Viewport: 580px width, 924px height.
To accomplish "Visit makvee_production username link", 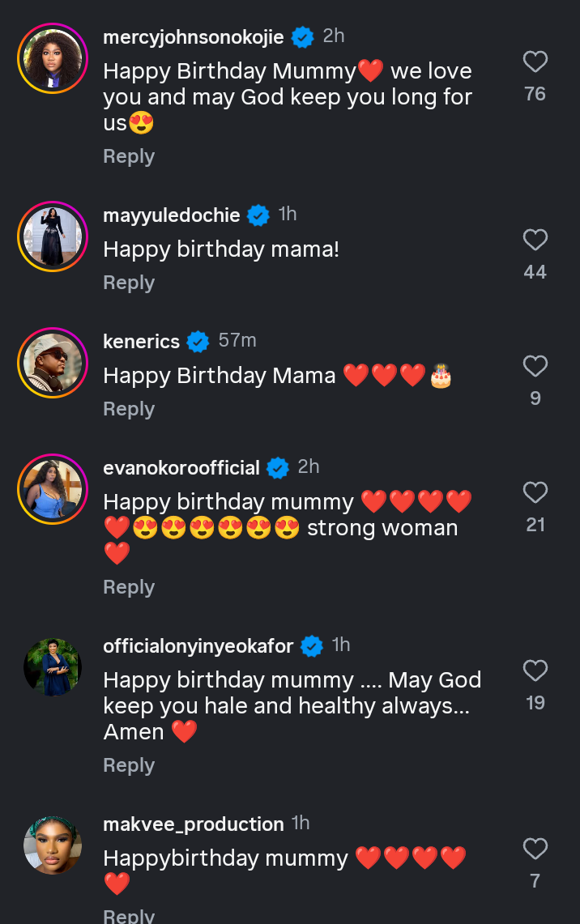I will [x=193, y=824].
